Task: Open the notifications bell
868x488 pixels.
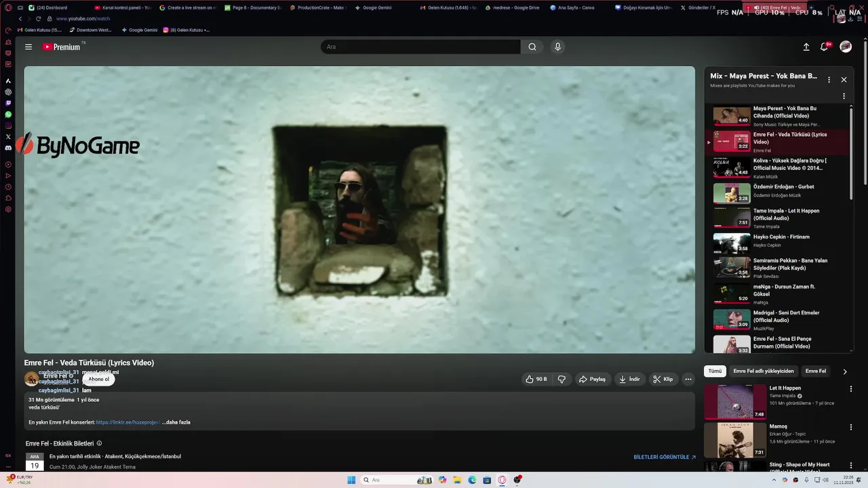Action: click(x=824, y=47)
